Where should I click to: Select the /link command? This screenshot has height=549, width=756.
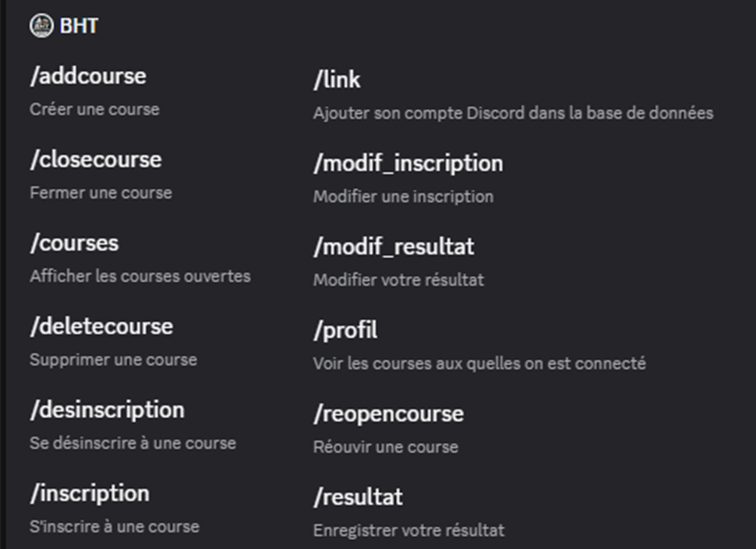tap(337, 80)
